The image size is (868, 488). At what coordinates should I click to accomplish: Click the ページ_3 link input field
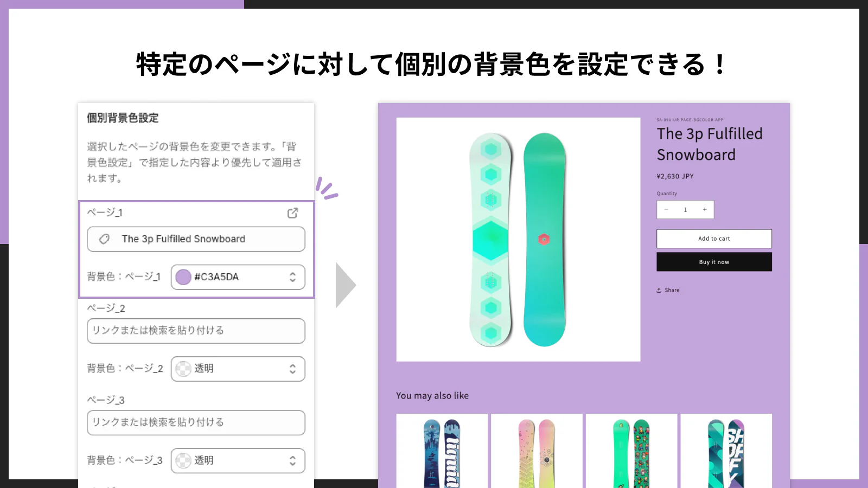click(x=196, y=422)
